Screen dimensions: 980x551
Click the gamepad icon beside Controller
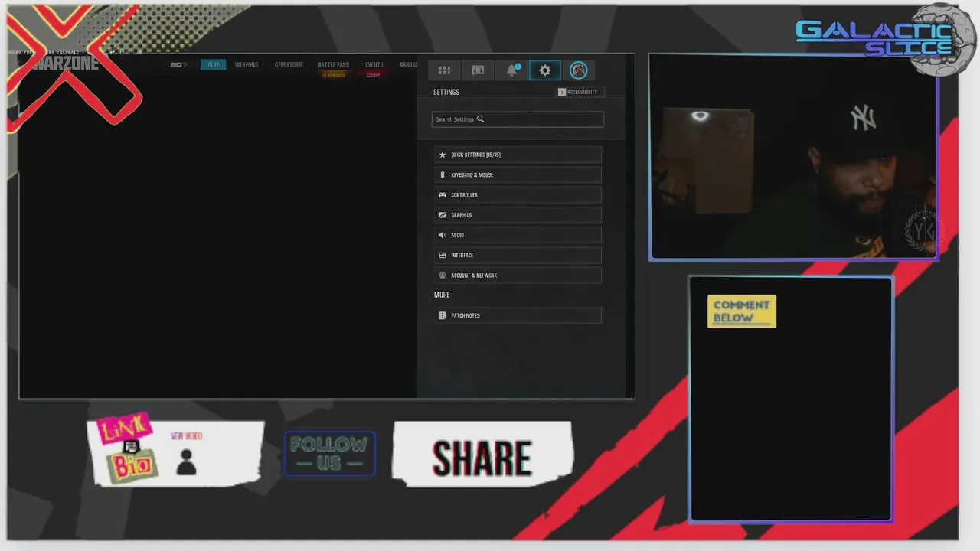pos(442,195)
